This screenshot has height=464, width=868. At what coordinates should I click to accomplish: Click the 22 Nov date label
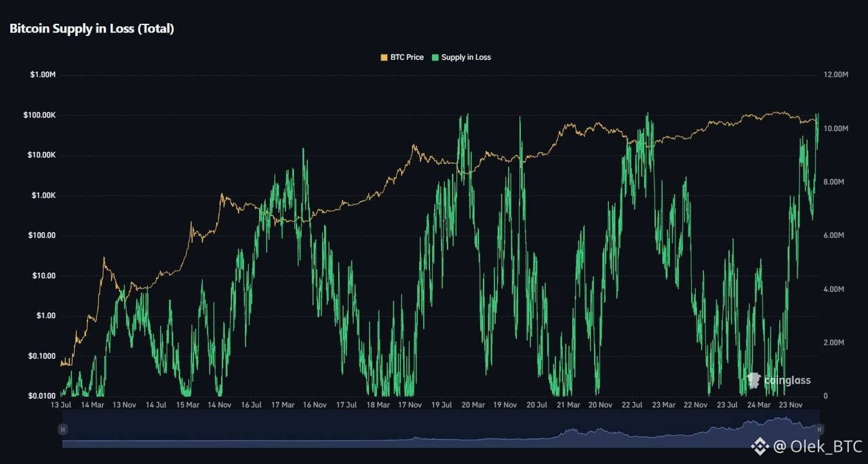(x=696, y=405)
